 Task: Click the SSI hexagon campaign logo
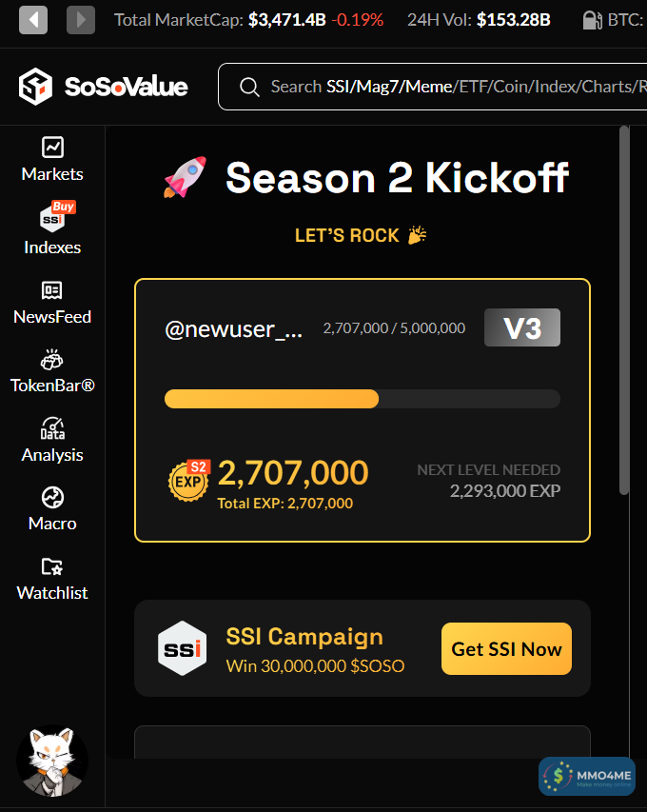point(181,649)
